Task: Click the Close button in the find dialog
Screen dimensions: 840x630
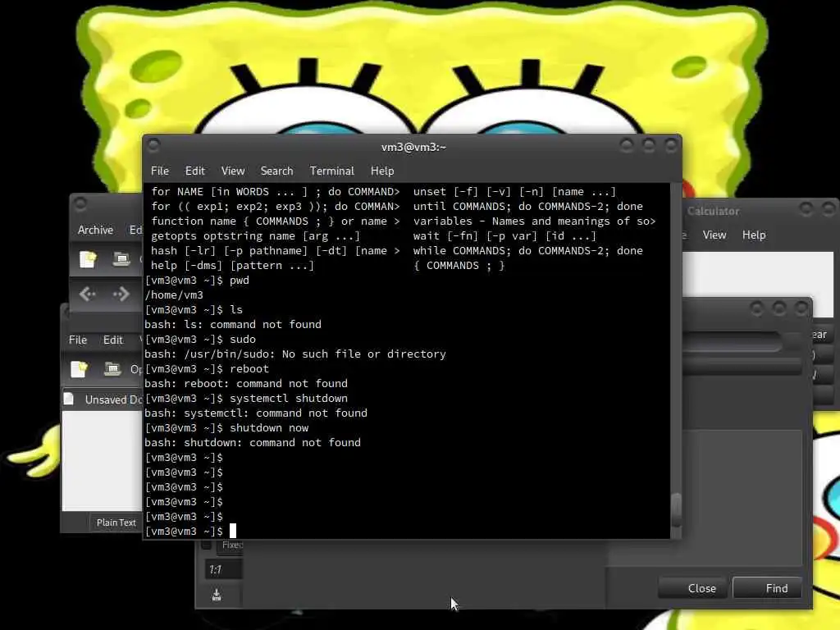Action: click(x=692, y=588)
